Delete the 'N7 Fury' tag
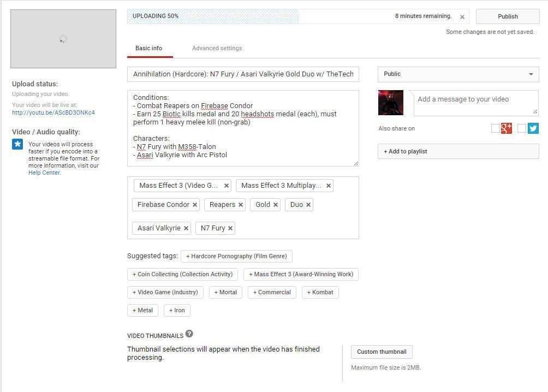 coord(230,228)
